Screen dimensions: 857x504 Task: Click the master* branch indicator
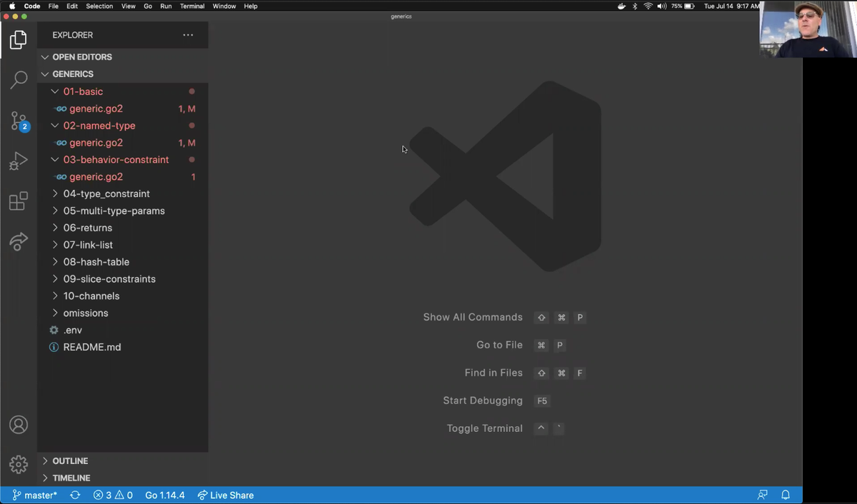[x=34, y=495]
